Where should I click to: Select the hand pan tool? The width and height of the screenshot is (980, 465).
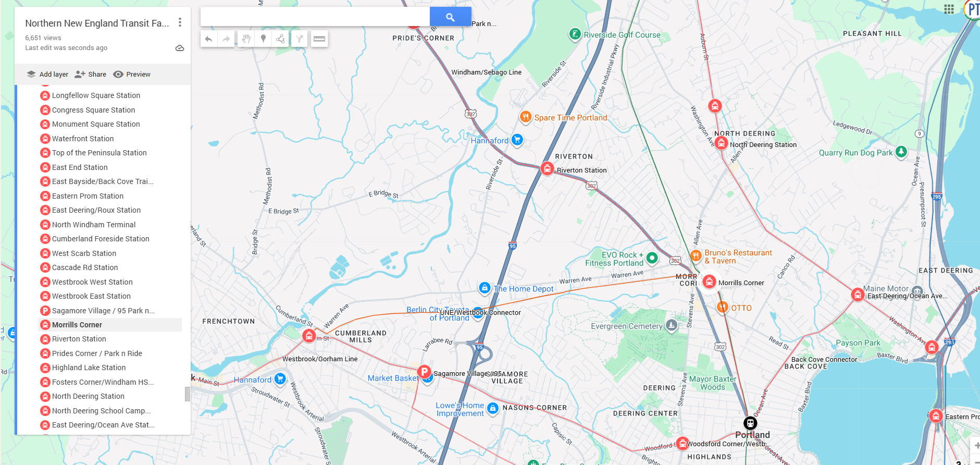point(246,39)
